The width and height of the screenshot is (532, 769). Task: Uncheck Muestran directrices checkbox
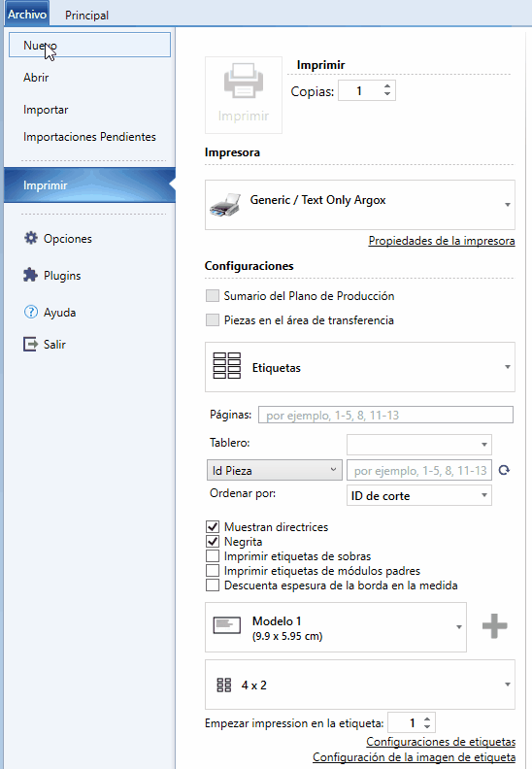pyautogui.click(x=213, y=526)
